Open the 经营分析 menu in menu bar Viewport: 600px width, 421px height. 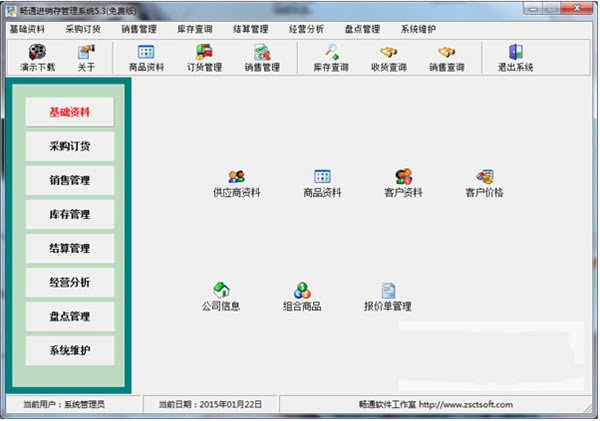tap(307, 29)
